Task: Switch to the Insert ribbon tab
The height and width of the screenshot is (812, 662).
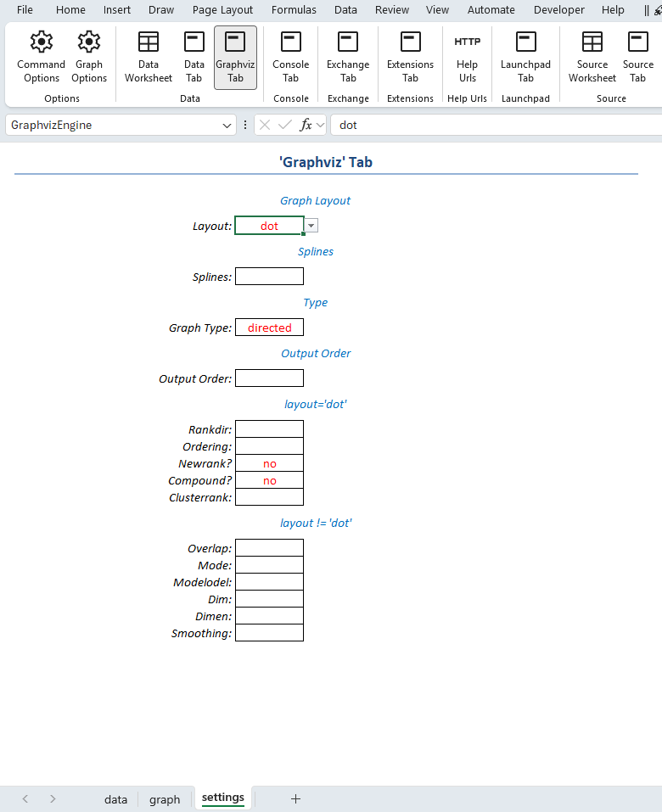Action: click(117, 10)
